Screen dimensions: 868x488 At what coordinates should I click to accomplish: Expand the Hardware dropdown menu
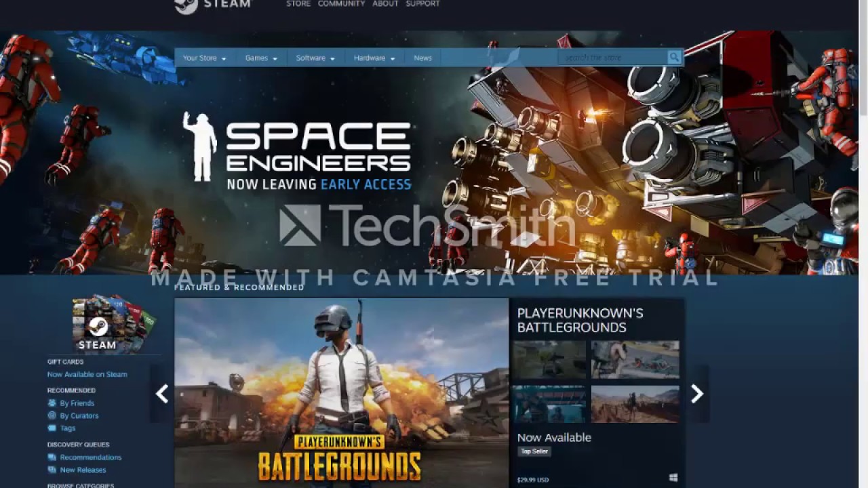point(374,58)
